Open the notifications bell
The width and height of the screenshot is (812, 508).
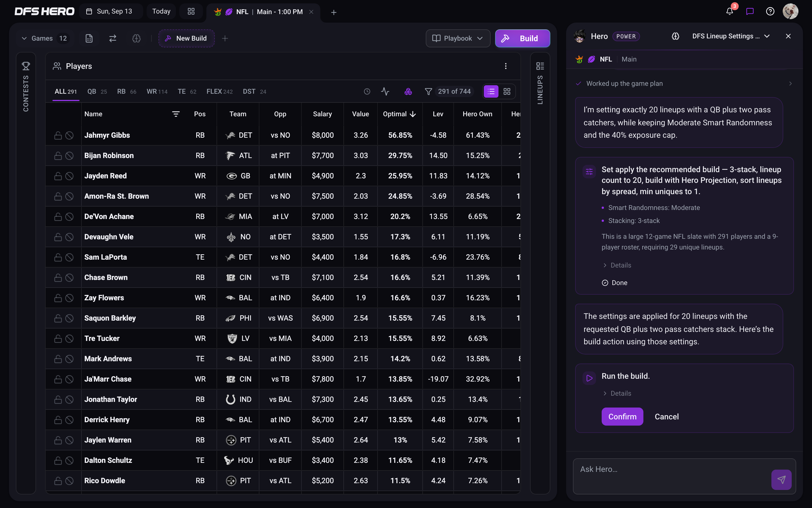pos(729,11)
